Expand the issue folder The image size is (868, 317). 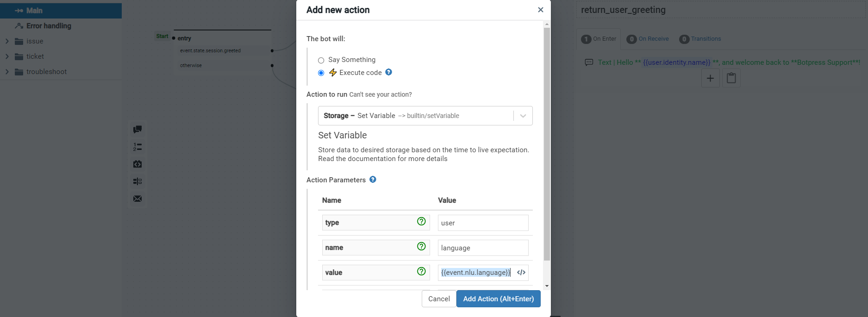tap(7, 41)
